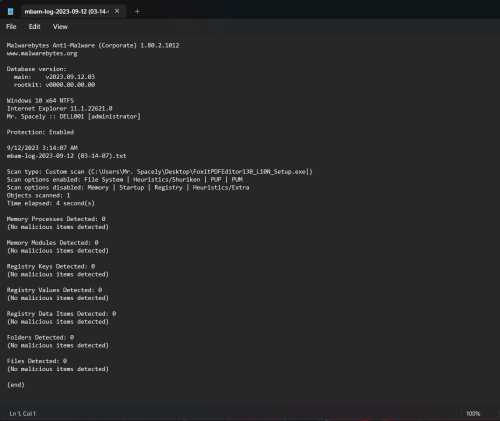Click 'No malicious items detected' under Files Detected
Viewport: 500px width, 421px height.
[x=58, y=369]
